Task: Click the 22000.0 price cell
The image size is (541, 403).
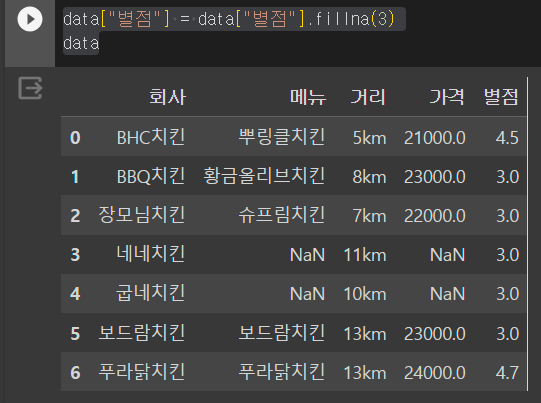Action: click(435, 216)
